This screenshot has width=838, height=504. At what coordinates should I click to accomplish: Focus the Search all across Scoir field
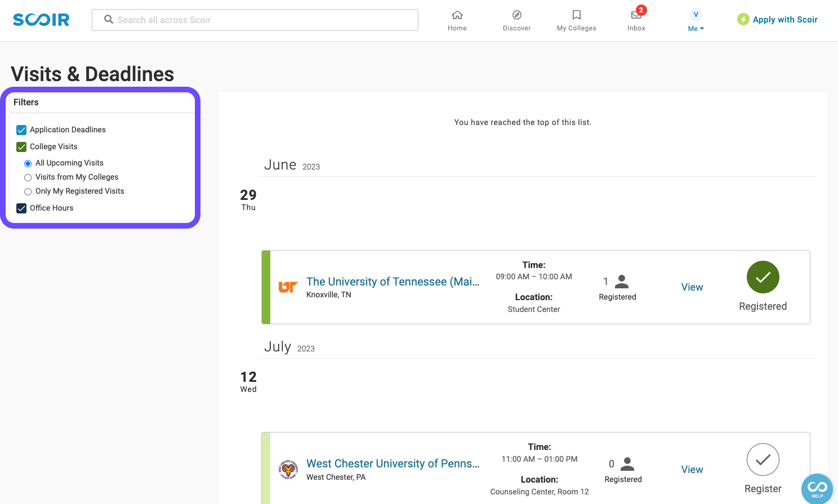[x=255, y=20]
